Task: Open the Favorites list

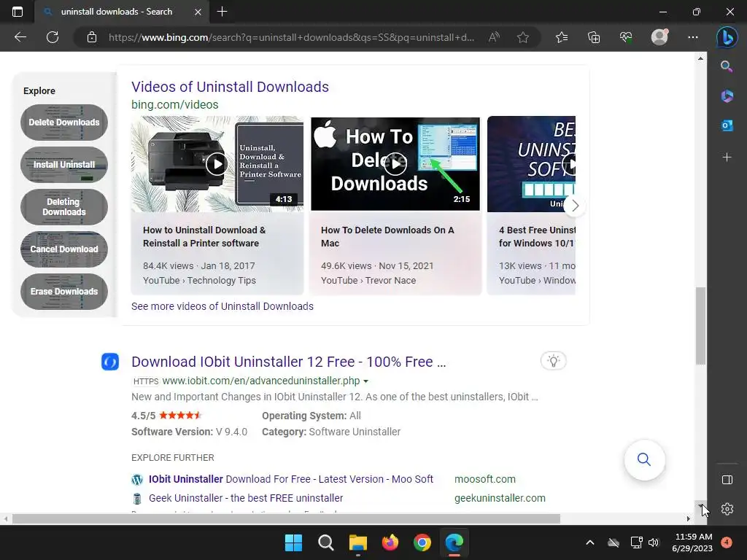Action: 562,37
